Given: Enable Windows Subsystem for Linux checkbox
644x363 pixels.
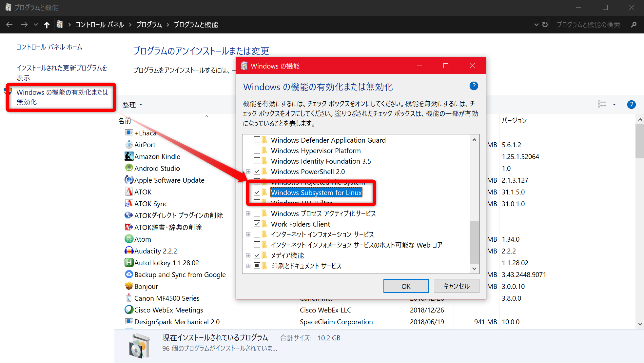Looking at the screenshot, I should (x=257, y=192).
